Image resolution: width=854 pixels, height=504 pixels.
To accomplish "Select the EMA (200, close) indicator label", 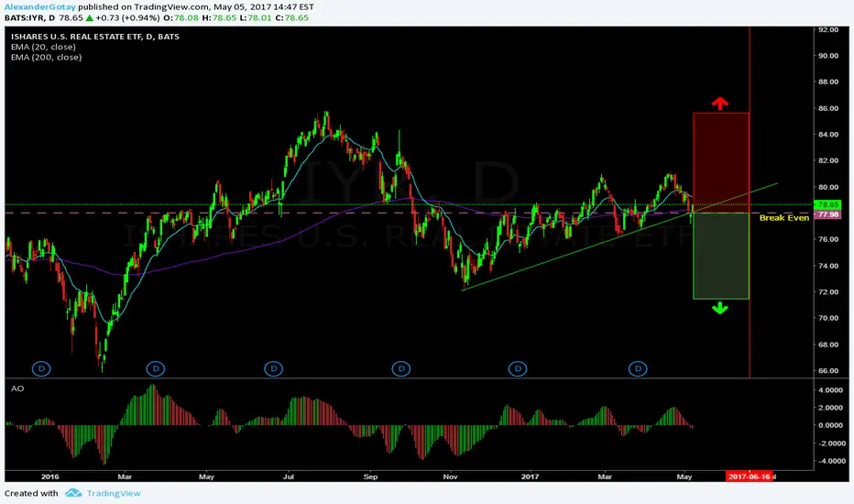I will (47, 57).
